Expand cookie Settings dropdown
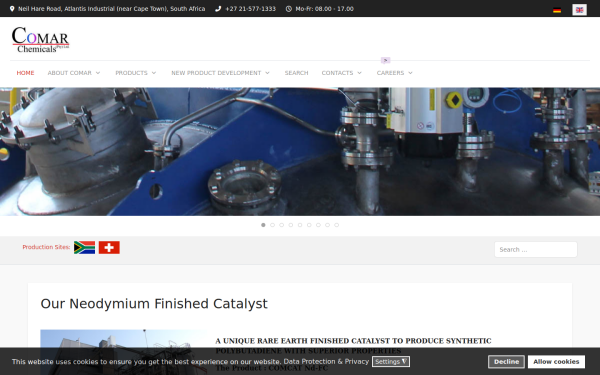The width and height of the screenshot is (600, 375). 391,362
